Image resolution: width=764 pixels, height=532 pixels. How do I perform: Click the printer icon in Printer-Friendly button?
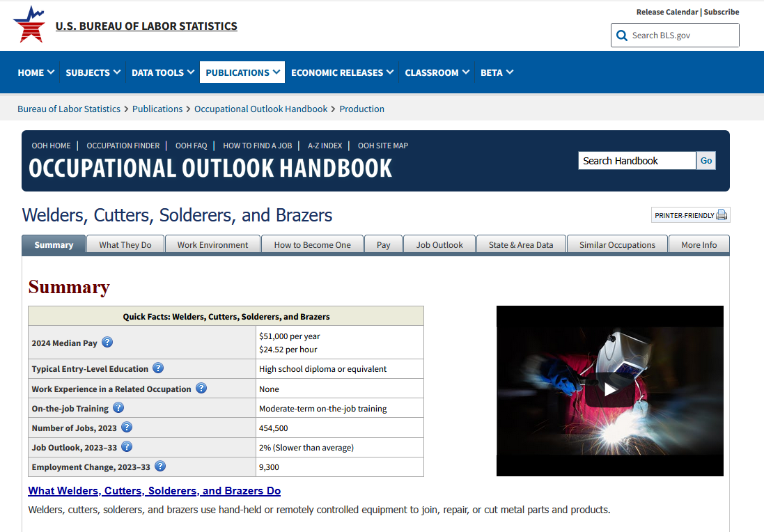coord(722,215)
